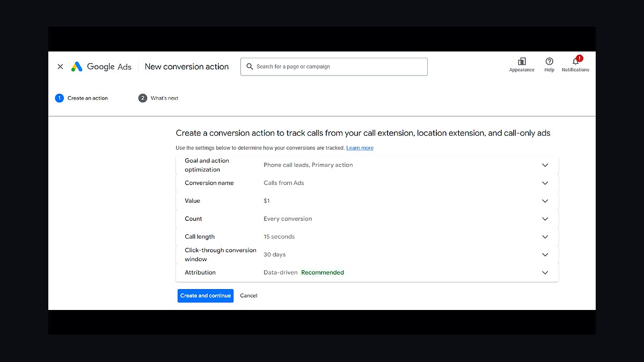644x362 pixels.
Task: Click the green 'Recommended' label
Action: (323, 272)
